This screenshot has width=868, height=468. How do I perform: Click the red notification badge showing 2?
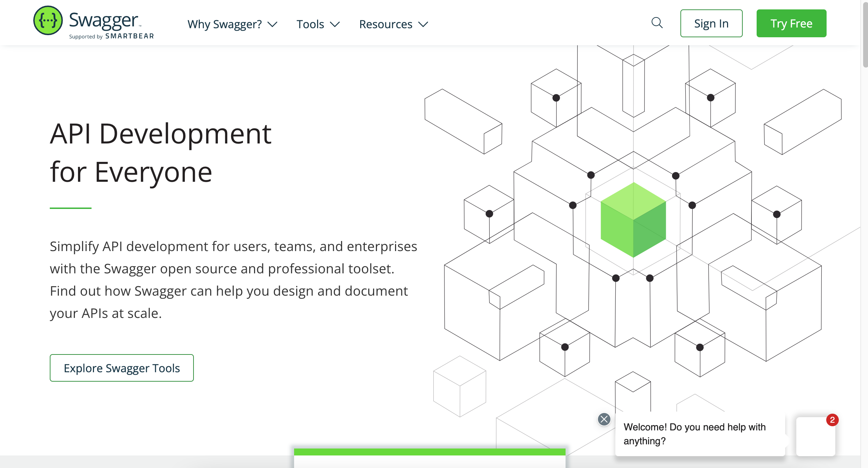tap(832, 420)
